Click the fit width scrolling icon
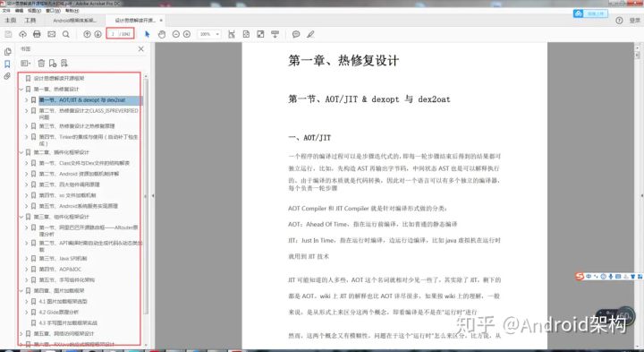The width and height of the screenshot is (644, 352). [x=232, y=35]
